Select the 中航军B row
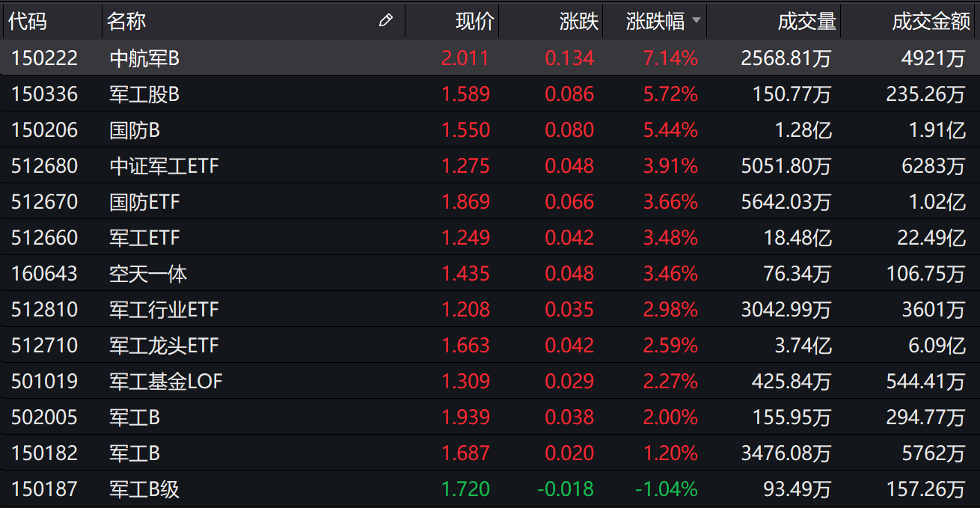980x508 pixels. click(144, 58)
